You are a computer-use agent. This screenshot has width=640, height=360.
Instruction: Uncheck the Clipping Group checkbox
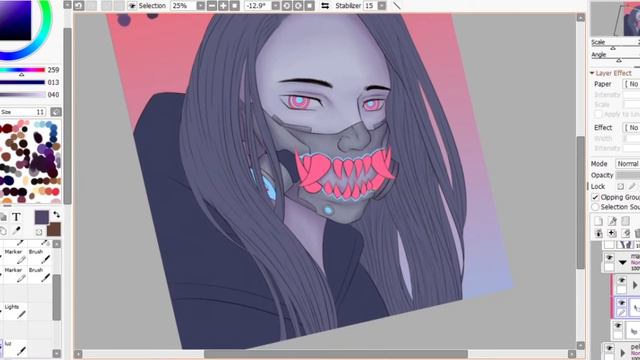click(596, 197)
